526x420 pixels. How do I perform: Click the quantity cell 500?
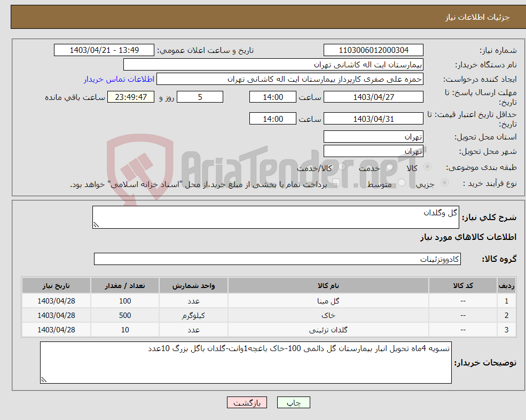coord(125,316)
